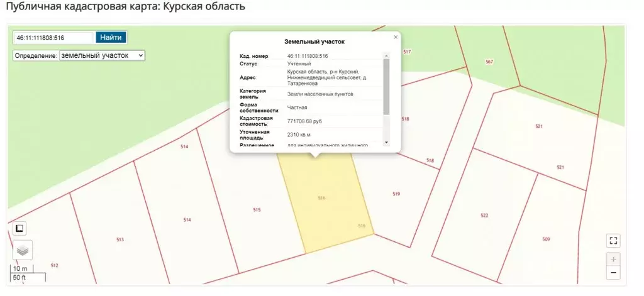Screen dimensions: 644x296
Task: Click the popup scrollbar down arrow
Action: [x=386, y=143]
